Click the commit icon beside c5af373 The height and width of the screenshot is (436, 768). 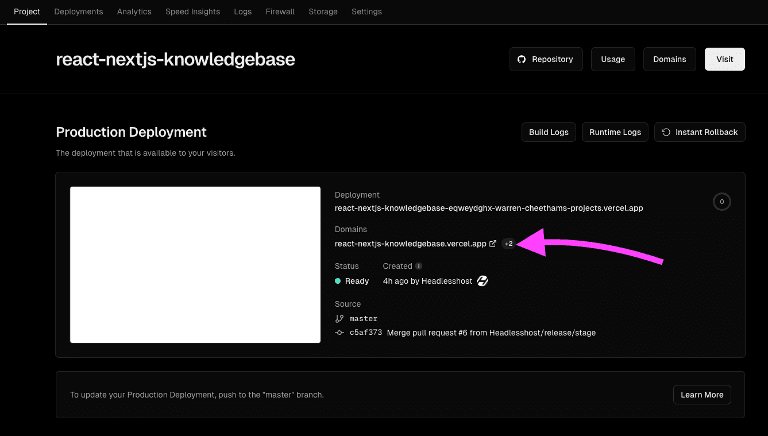point(339,332)
